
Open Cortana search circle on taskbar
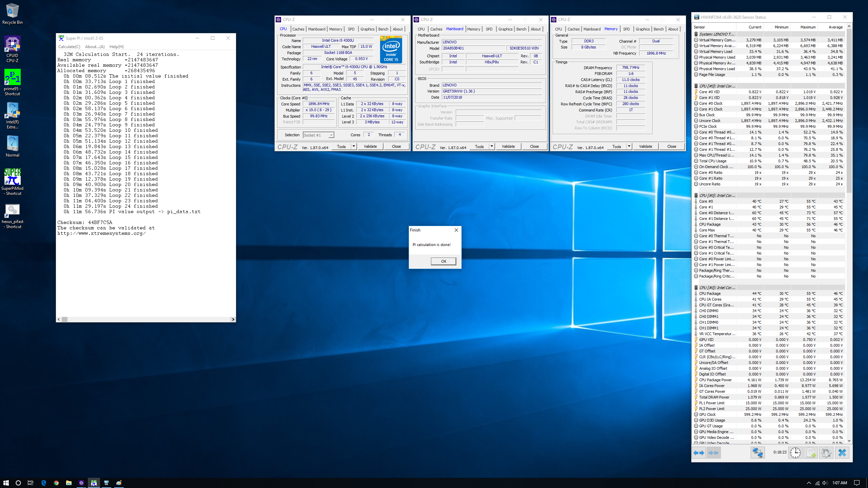pyautogui.click(x=18, y=483)
